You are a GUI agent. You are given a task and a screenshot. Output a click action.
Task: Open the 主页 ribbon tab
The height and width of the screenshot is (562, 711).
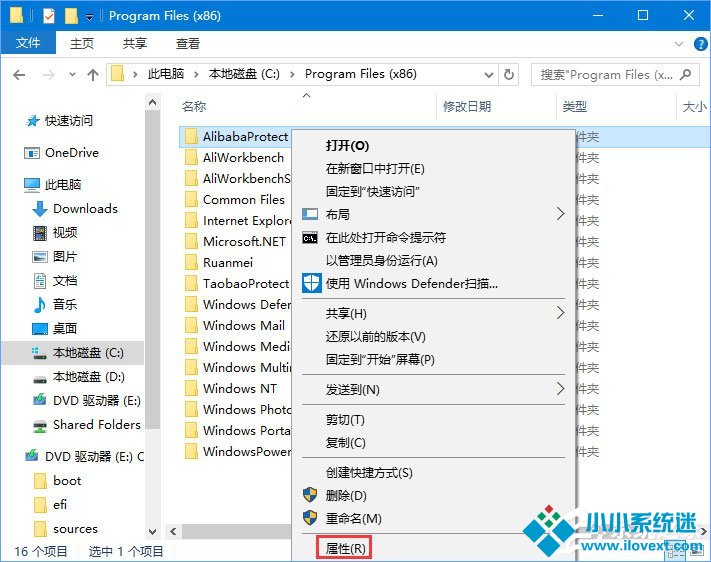[x=82, y=44]
